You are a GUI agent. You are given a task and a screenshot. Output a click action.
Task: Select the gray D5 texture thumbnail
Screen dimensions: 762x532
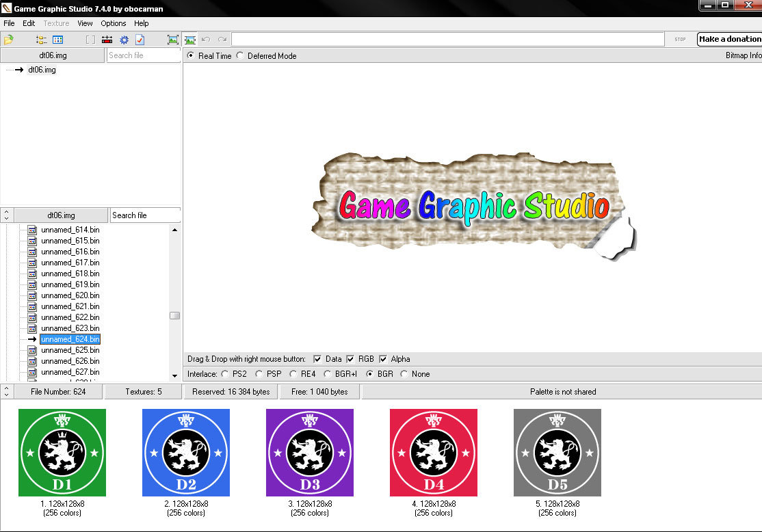557,452
